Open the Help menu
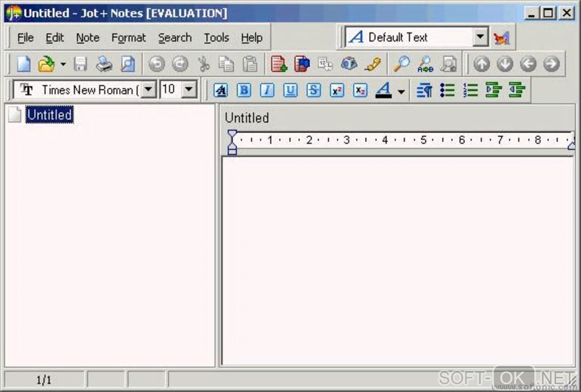The height and width of the screenshot is (392, 581). point(252,38)
